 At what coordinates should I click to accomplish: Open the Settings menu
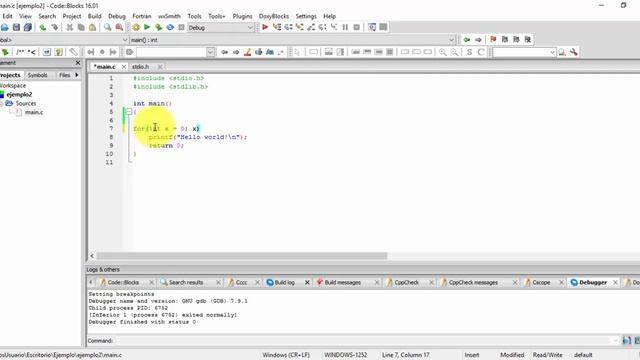(x=306, y=16)
